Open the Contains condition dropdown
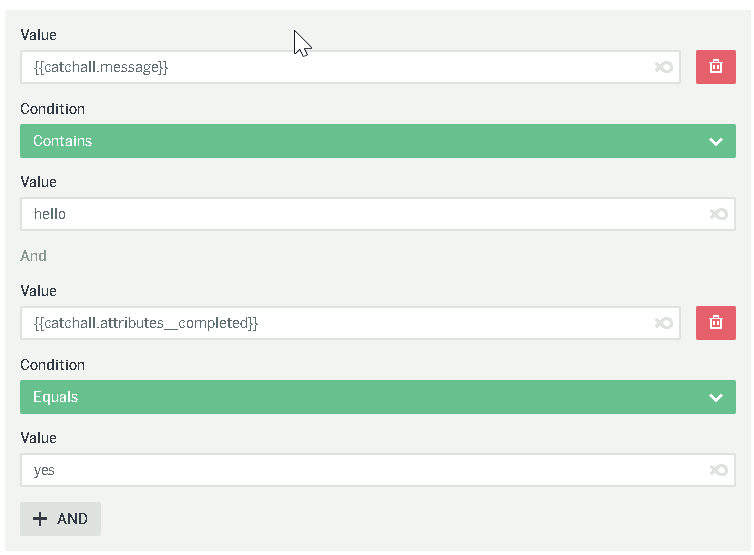This screenshot has width=754, height=555. point(378,141)
